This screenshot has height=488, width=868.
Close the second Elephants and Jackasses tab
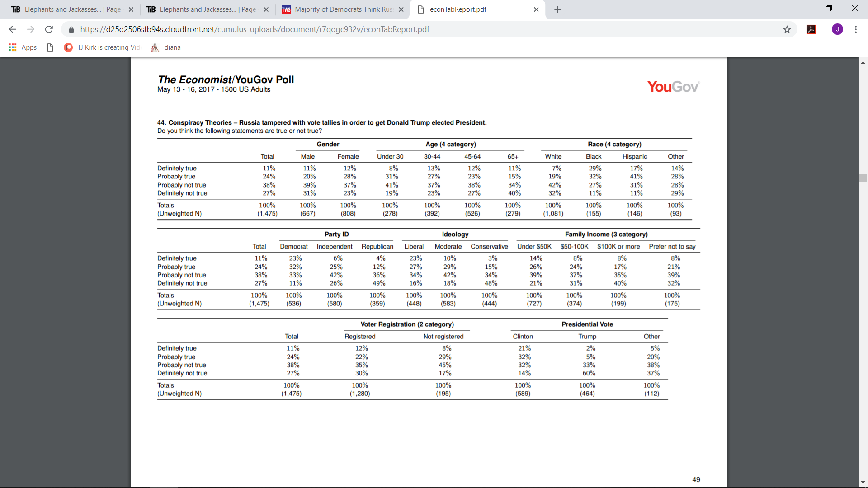pyautogui.click(x=266, y=9)
